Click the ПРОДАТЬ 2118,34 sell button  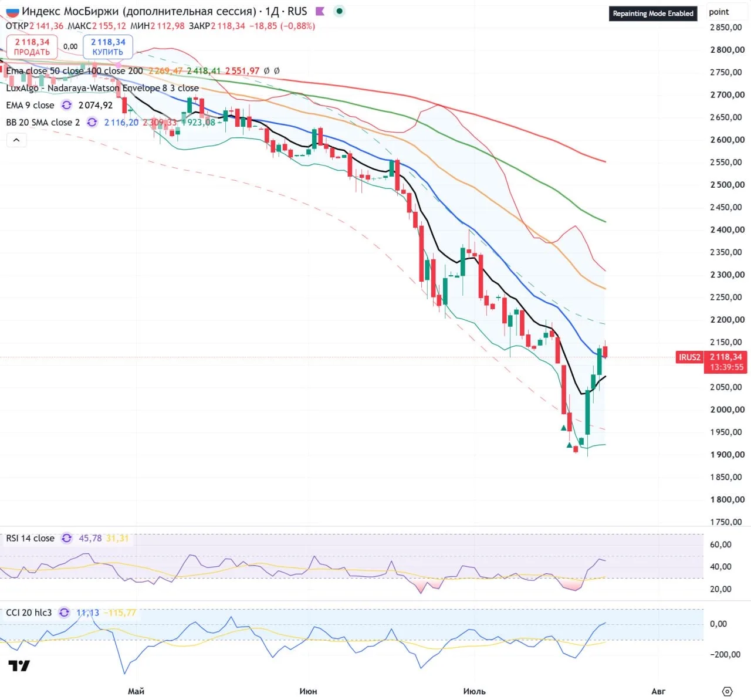coord(32,47)
